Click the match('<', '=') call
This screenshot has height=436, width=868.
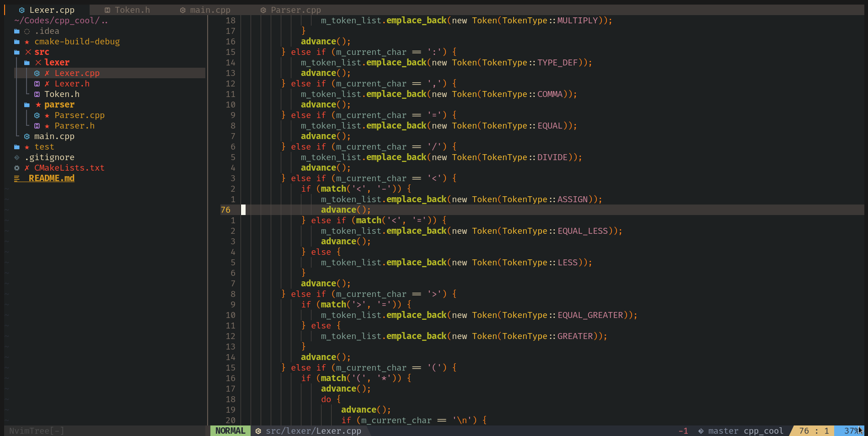394,221
